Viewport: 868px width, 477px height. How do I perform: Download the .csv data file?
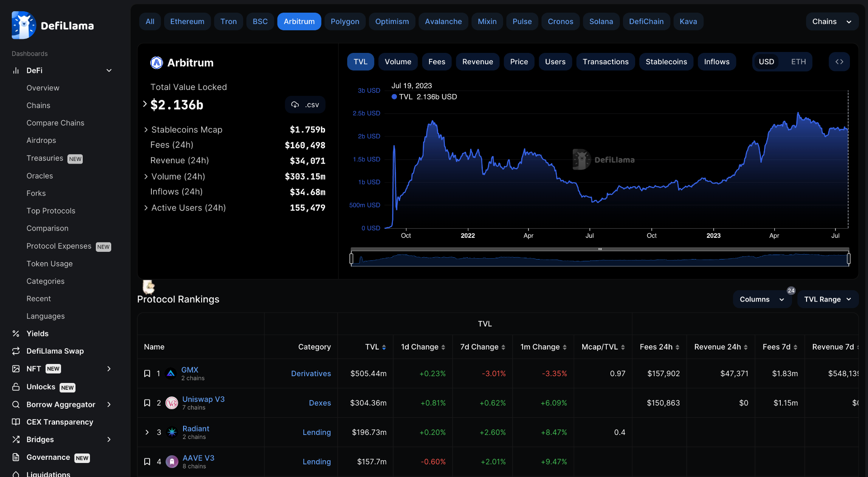tap(305, 104)
